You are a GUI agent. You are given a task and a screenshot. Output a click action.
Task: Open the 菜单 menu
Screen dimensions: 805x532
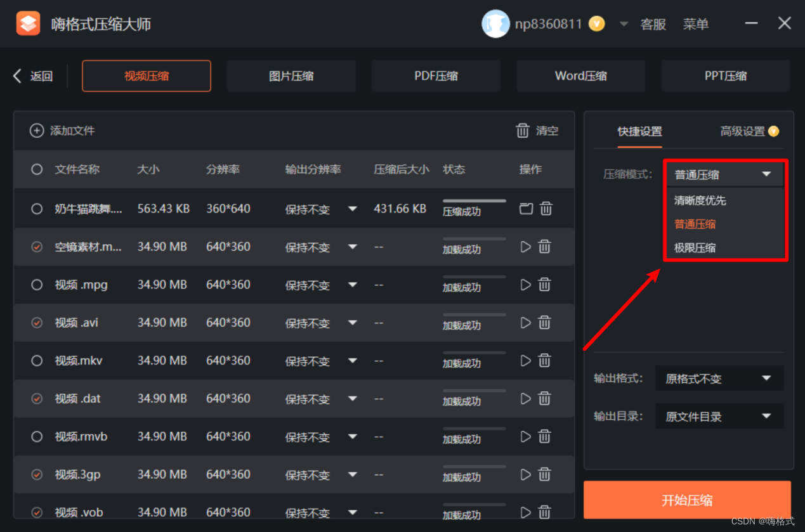click(x=696, y=24)
